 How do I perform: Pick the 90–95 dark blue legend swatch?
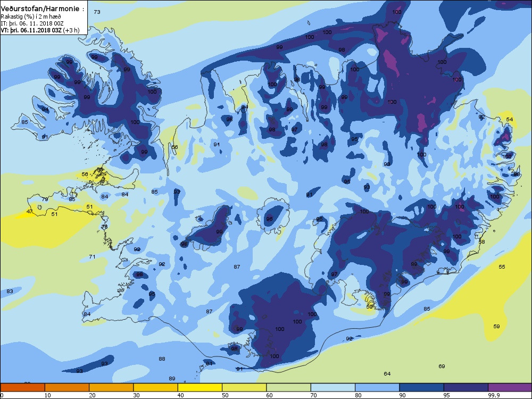[x=422, y=387]
